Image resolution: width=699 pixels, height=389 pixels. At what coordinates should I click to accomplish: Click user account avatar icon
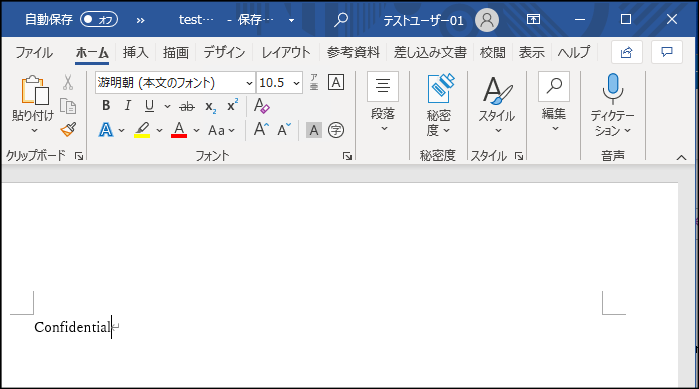pyautogui.click(x=487, y=20)
